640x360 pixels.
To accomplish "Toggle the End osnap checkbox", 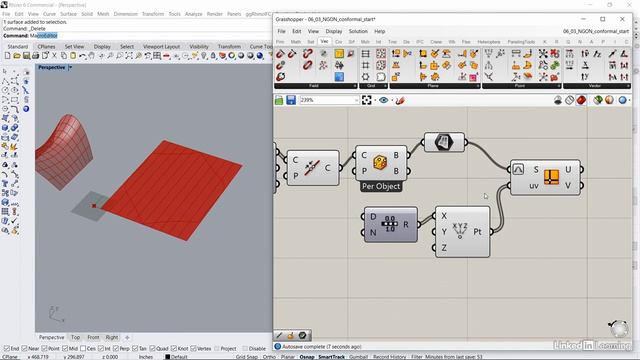I will pyautogui.click(x=7, y=349).
